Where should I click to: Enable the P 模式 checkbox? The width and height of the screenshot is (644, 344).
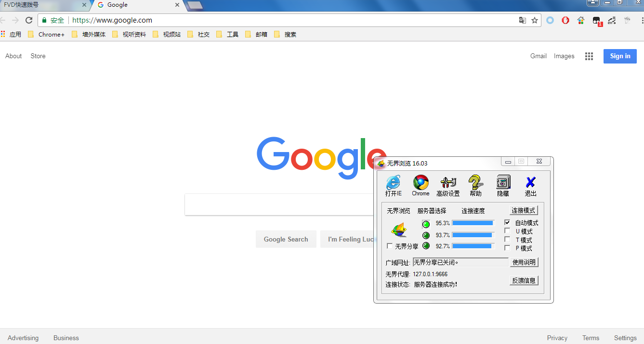tap(507, 248)
